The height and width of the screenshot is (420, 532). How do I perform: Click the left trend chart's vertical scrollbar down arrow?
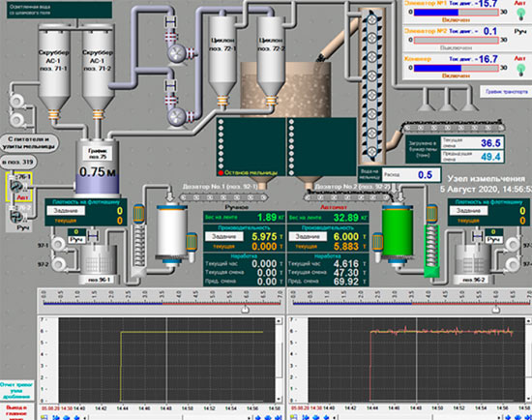[279, 399]
